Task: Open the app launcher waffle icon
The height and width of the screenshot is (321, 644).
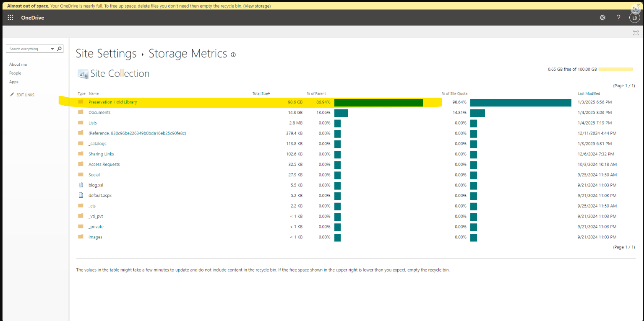Action: (x=10, y=18)
